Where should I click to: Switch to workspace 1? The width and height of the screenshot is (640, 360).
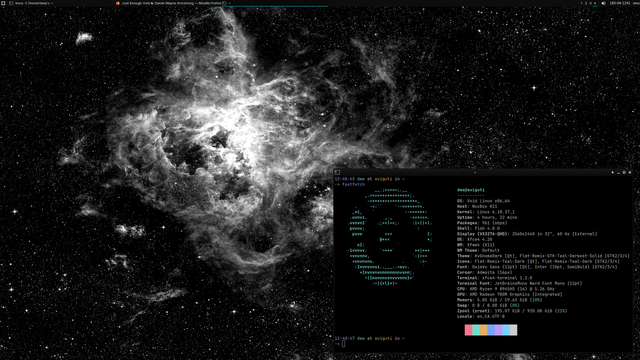coord(582,3)
